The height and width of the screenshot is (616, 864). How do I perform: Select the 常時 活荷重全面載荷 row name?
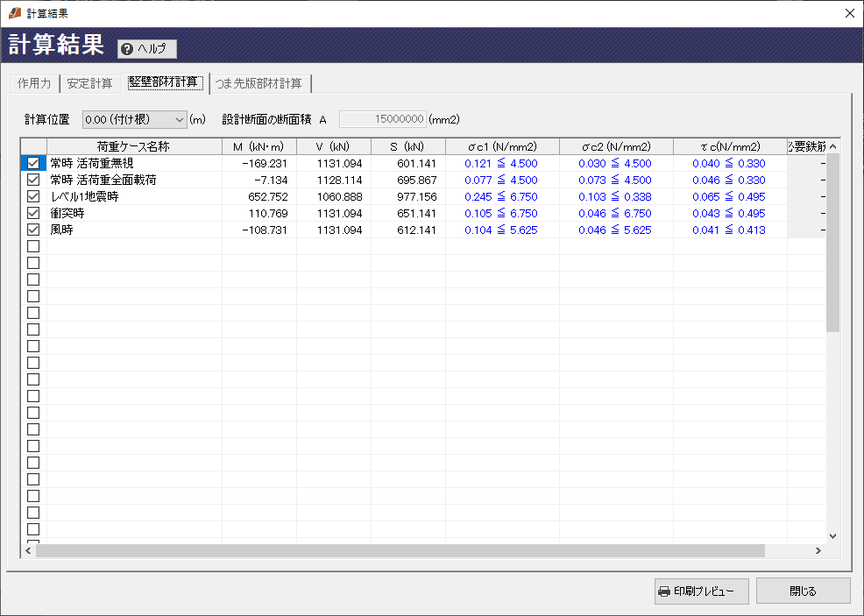click(103, 181)
